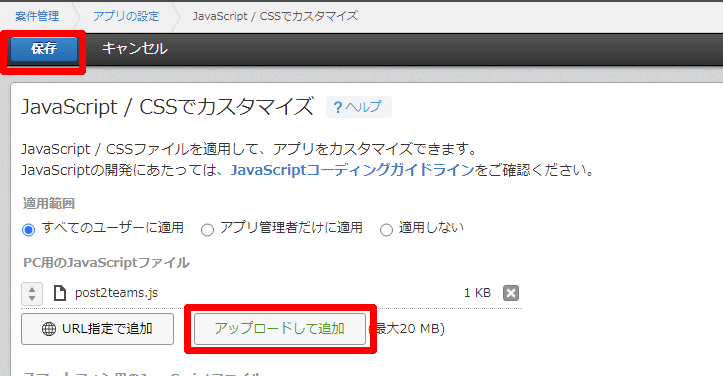Select the JavaScript / CSSでカスタマイズ breadcrumb text
723x376 pixels.
pyautogui.click(x=275, y=16)
